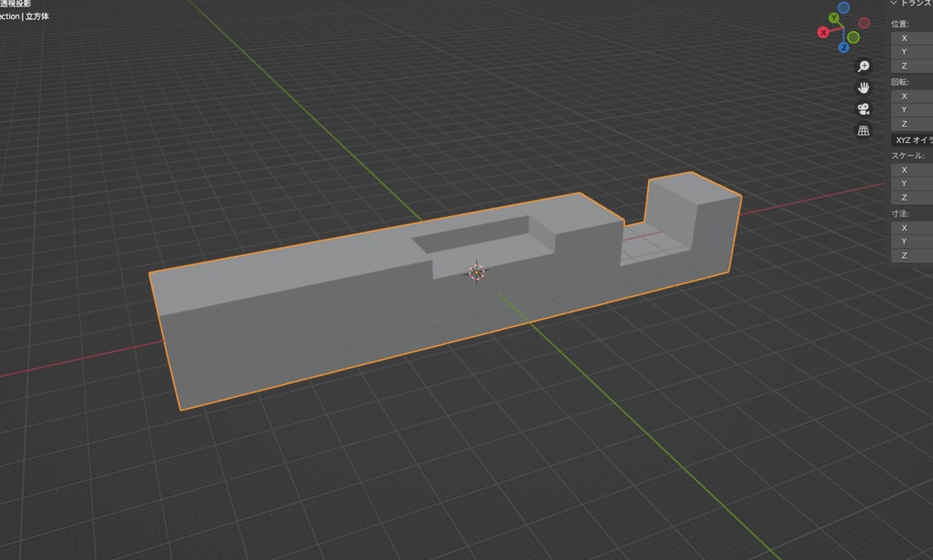933x560 pixels.
Task: Click the hand pan view icon
Action: tap(864, 87)
